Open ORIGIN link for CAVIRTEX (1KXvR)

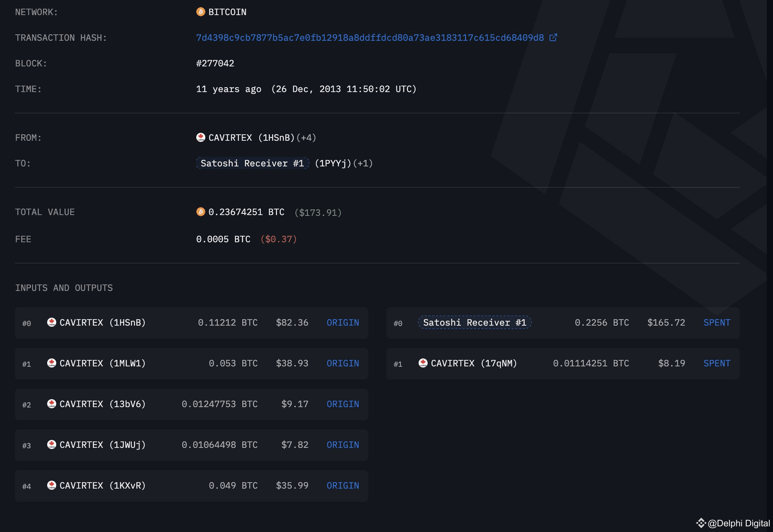tap(342, 486)
